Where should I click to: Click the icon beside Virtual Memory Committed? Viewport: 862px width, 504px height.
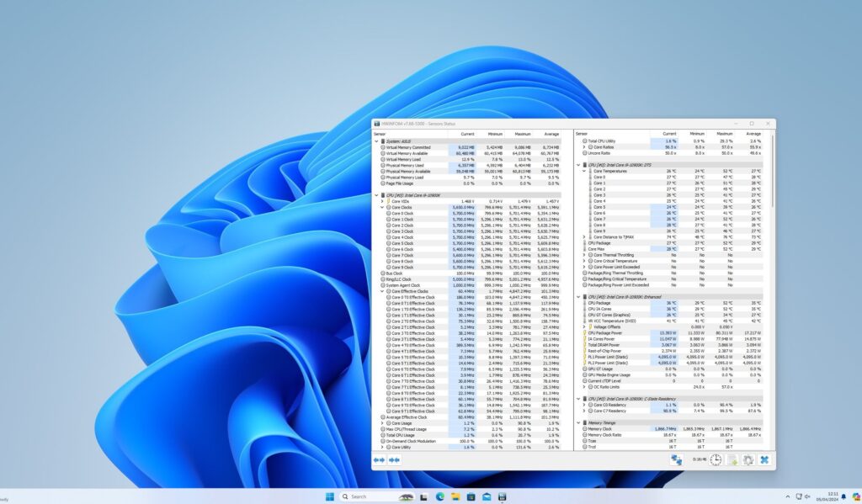click(x=383, y=147)
